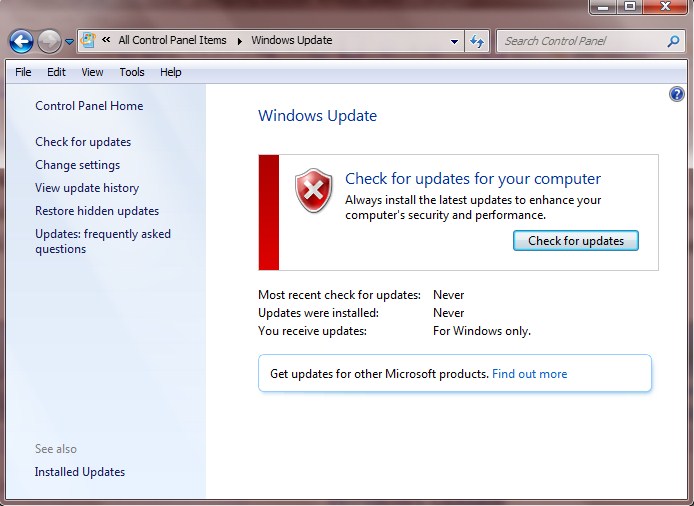Click the Windows Update page heading
The image size is (694, 506).
pyautogui.click(x=317, y=116)
